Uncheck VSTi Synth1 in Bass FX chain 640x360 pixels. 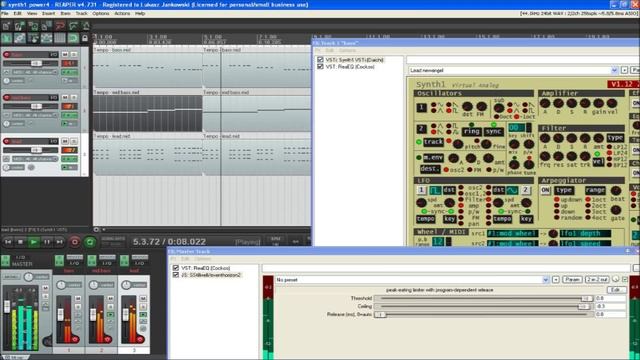click(x=320, y=60)
